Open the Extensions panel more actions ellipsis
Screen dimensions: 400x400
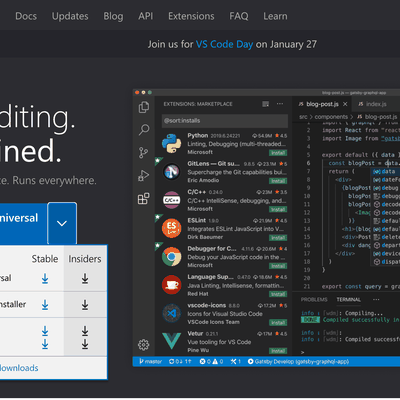click(280, 104)
